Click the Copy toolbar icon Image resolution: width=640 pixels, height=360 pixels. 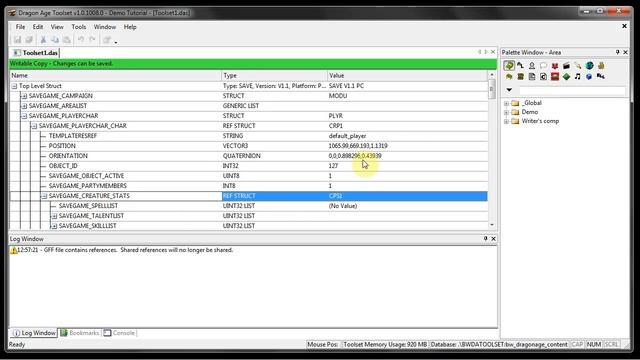click(x=55, y=40)
